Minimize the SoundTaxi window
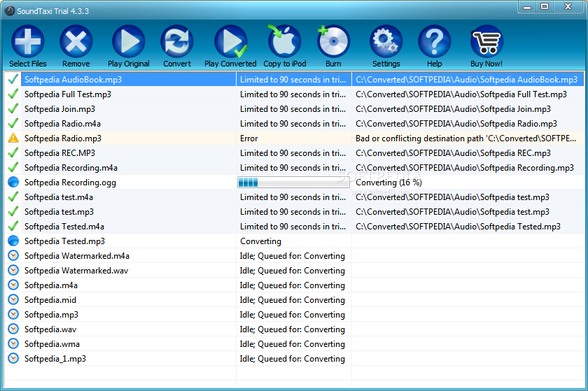The image size is (588, 391). click(x=527, y=6)
